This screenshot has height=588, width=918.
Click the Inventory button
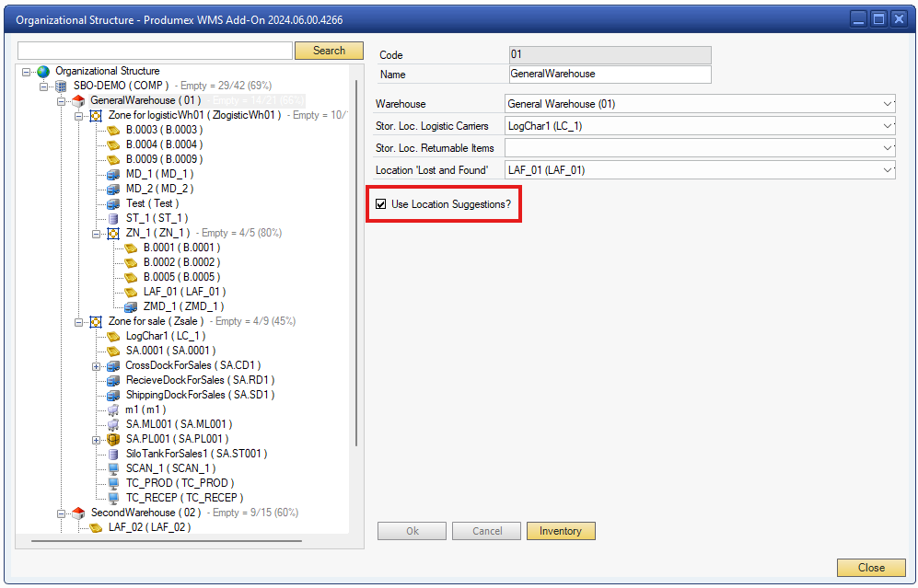561,531
